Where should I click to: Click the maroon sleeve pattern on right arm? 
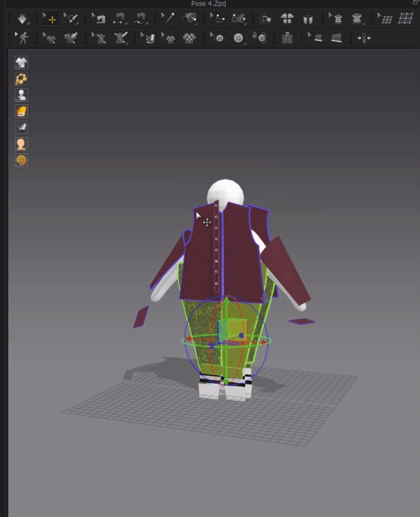(286, 271)
